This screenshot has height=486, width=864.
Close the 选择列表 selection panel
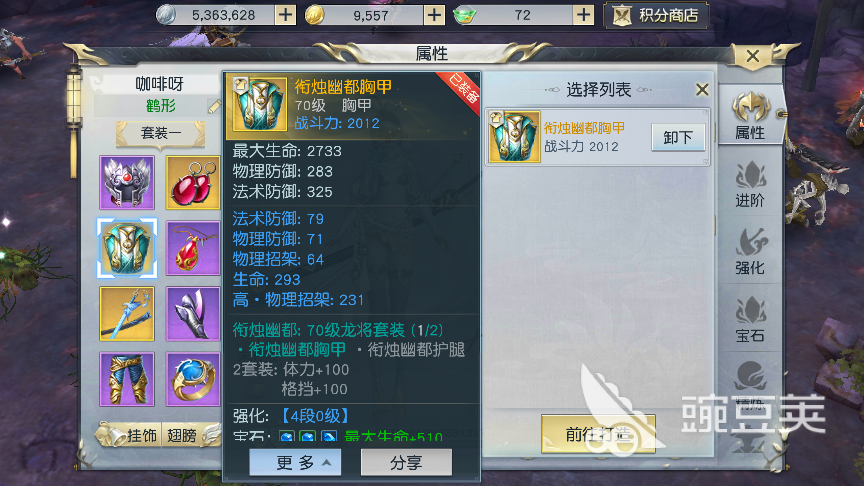tap(702, 89)
